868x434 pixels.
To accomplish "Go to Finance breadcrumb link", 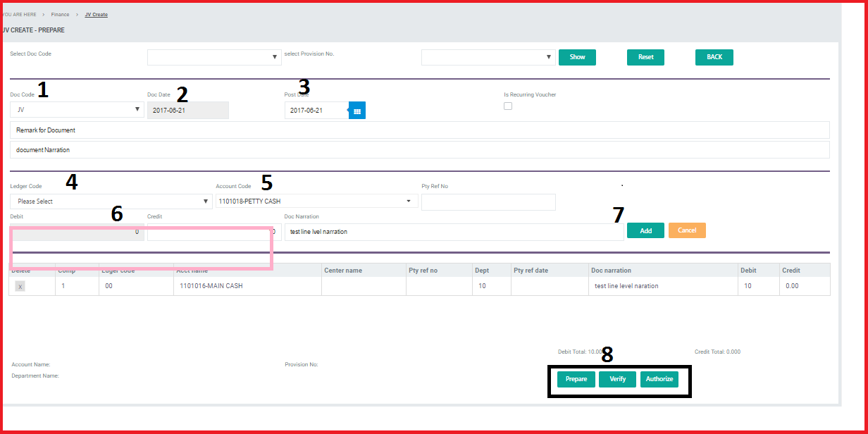I will point(60,14).
